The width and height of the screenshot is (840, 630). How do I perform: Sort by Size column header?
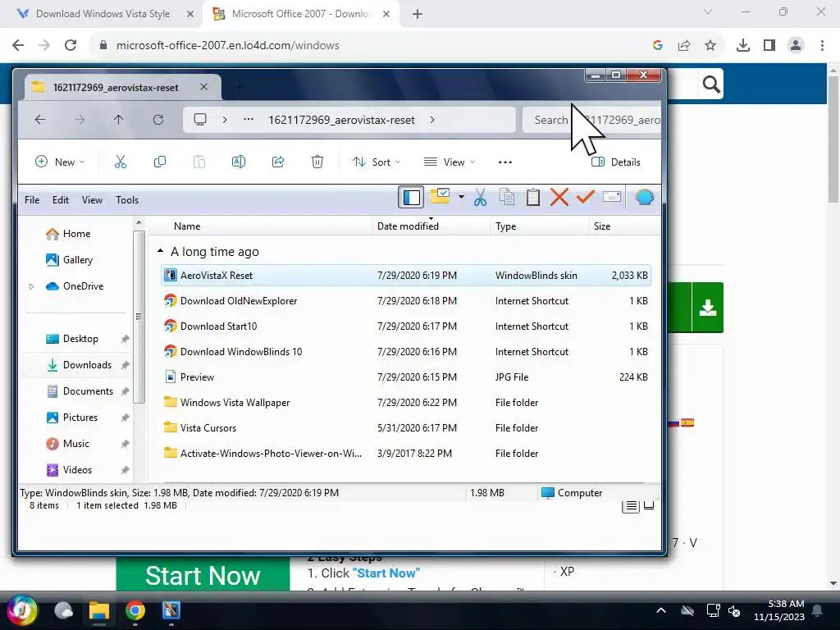coord(624,226)
